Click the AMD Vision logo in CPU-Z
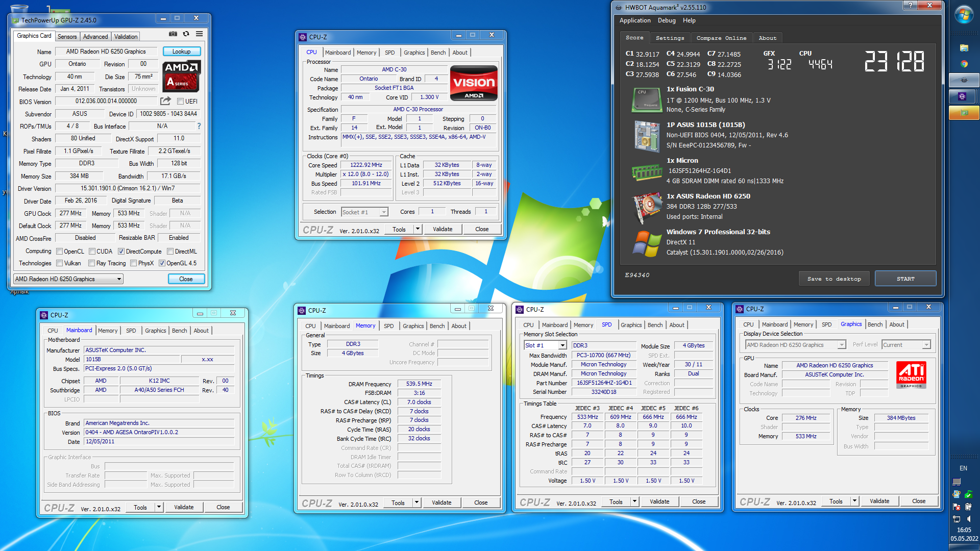The width and height of the screenshot is (980, 551). (474, 83)
